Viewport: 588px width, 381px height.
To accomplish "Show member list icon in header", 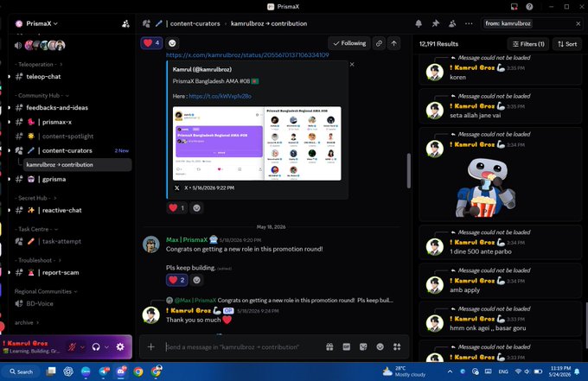I will [452, 23].
